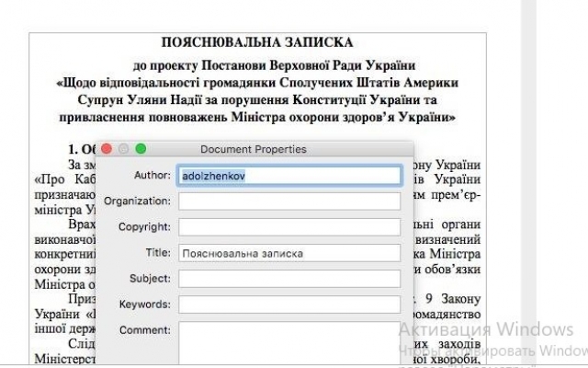Image resolution: width=588 pixels, height=368 pixels.
Task: Click the Author: label
Action: pos(153,176)
